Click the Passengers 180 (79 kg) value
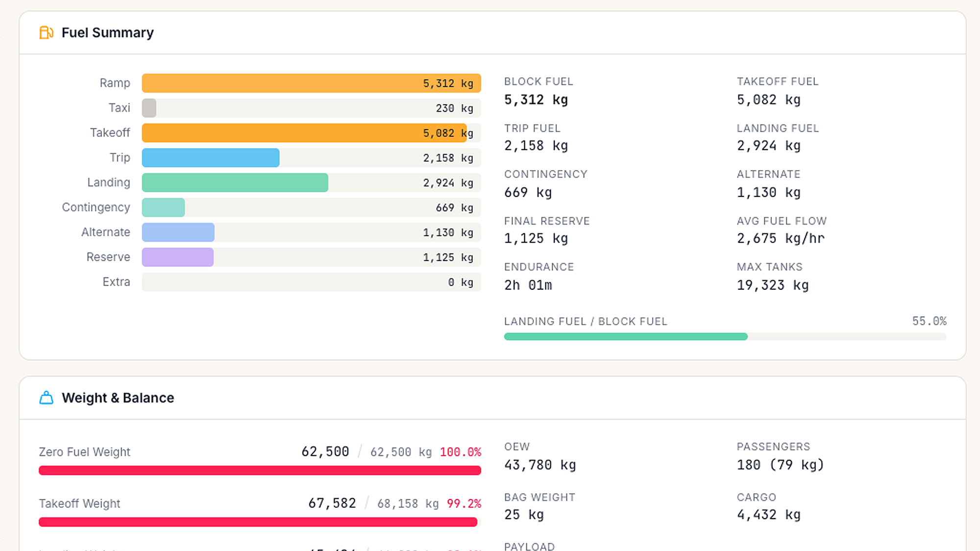Viewport: 980px width, 551px height. click(781, 465)
